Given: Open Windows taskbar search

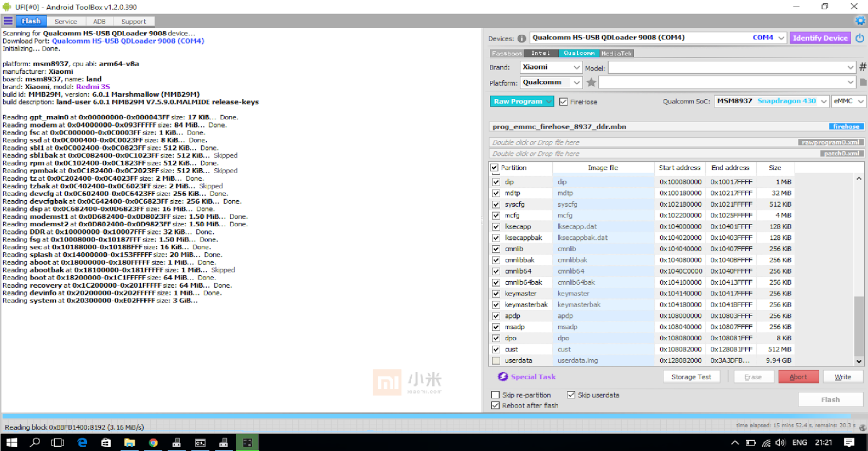Looking at the screenshot, I should tap(35, 443).
